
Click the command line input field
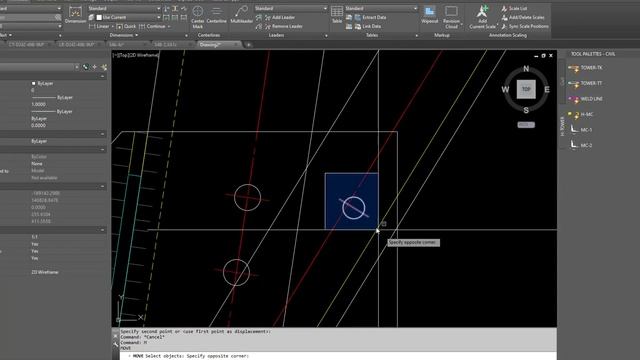coord(339,356)
